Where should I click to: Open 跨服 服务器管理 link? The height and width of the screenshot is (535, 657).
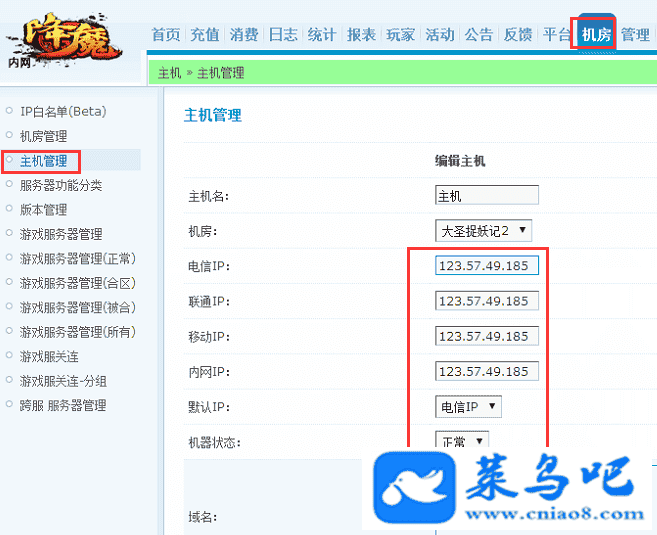click(x=63, y=405)
